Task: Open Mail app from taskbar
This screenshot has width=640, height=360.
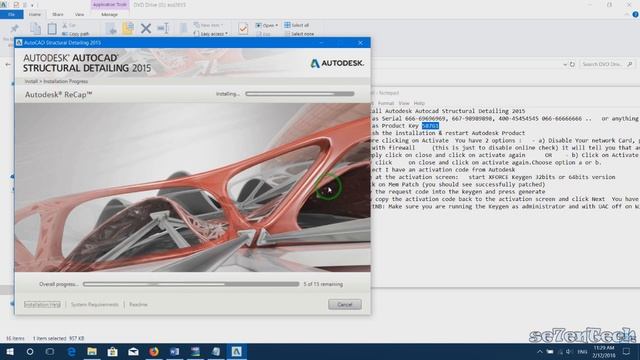Action: [133, 351]
